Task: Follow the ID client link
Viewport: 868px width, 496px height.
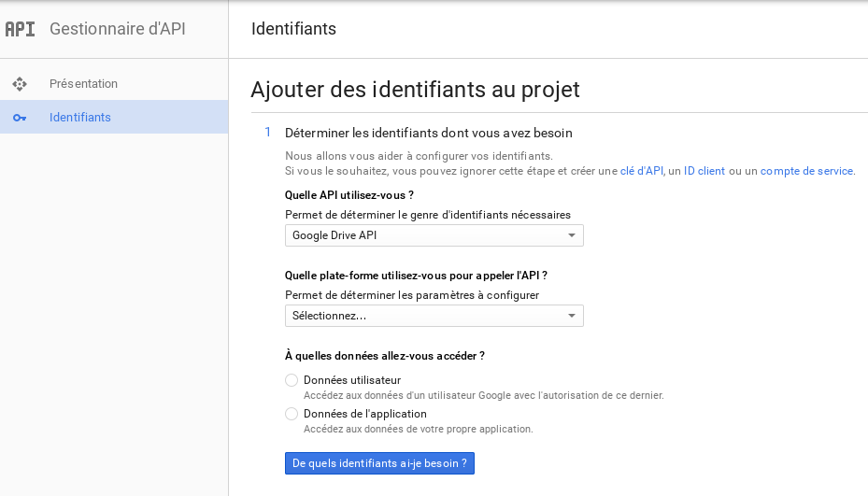Action: tap(704, 171)
